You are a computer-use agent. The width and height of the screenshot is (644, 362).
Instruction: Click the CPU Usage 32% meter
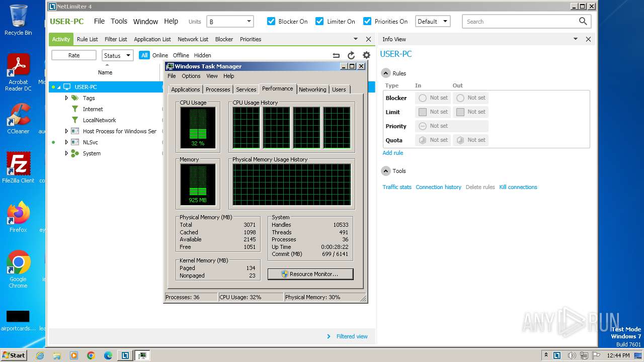198,128
